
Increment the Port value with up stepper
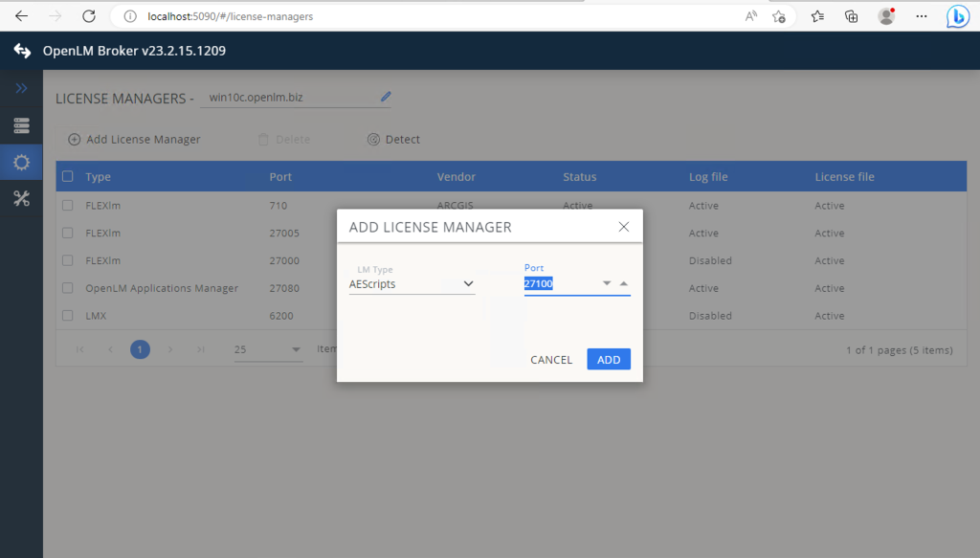pyautogui.click(x=623, y=281)
